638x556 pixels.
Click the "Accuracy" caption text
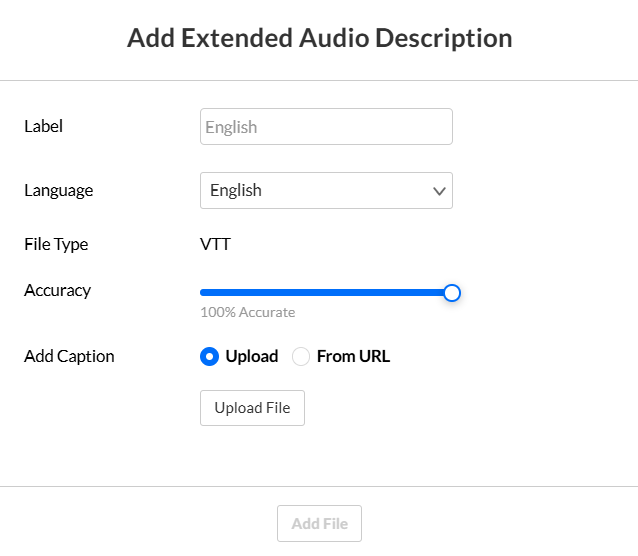click(57, 290)
